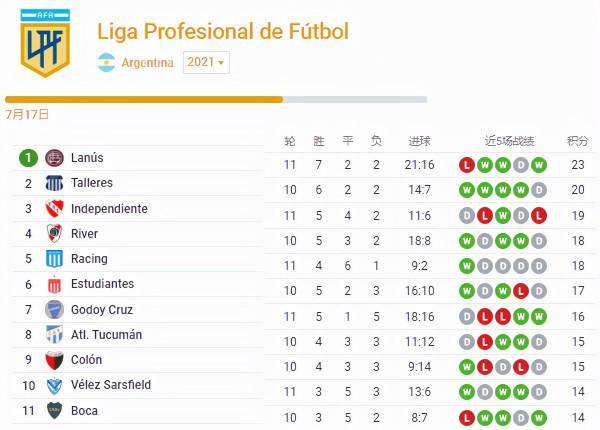The height and width of the screenshot is (430, 600).
Task: Click the Boca club crest
Action: [55, 411]
